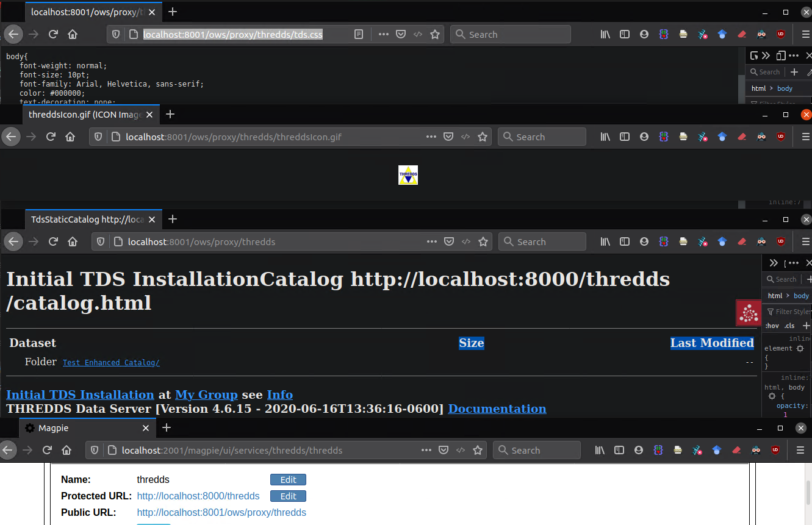Open page actions menu in the threddsIcon.gif address bar

(431, 137)
